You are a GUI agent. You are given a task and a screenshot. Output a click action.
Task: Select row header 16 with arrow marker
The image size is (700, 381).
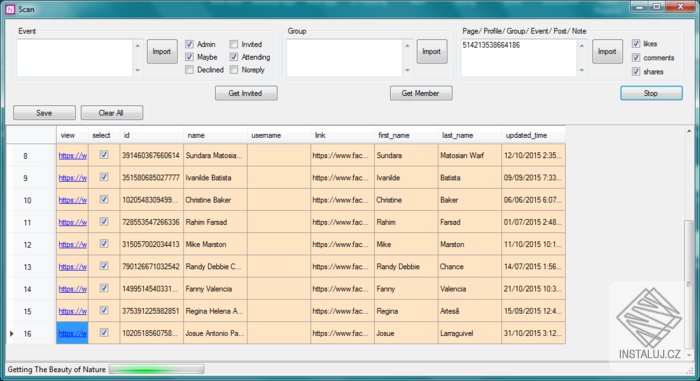[x=31, y=333]
